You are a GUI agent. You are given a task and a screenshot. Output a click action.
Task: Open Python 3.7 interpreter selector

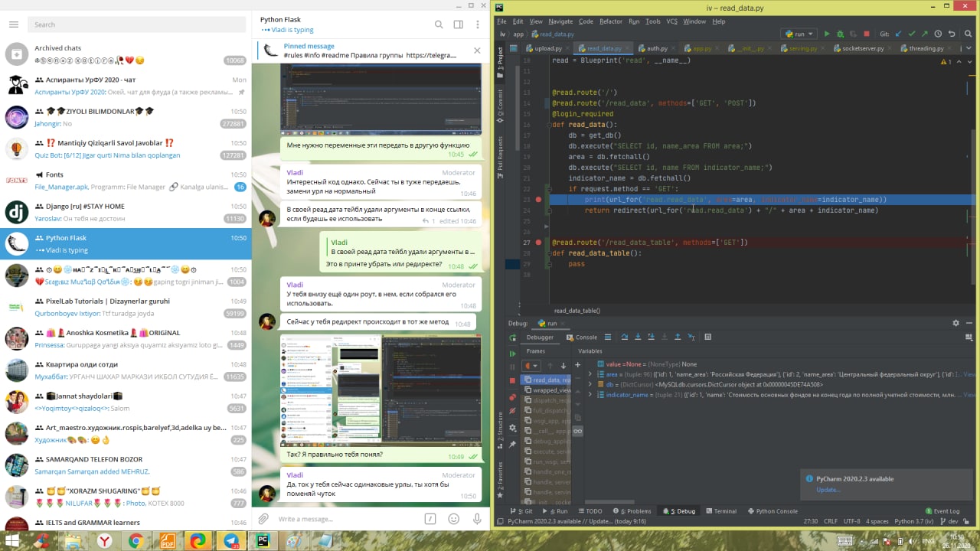pyautogui.click(x=916, y=521)
